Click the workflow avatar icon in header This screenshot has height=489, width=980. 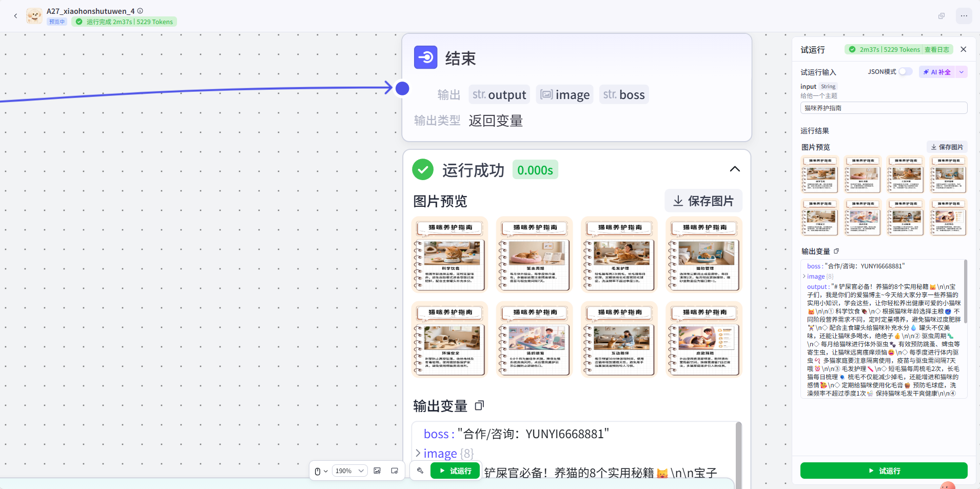34,16
